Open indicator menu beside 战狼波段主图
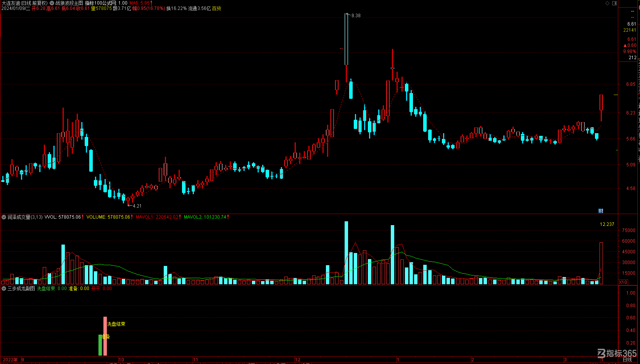The height and width of the screenshot is (364, 640). [x=52, y=3]
